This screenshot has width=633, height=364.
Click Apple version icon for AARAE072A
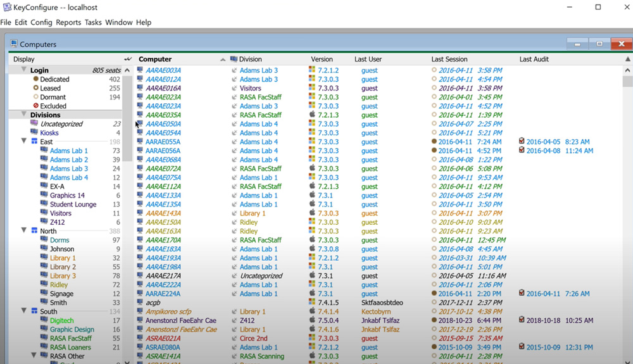[312, 168]
